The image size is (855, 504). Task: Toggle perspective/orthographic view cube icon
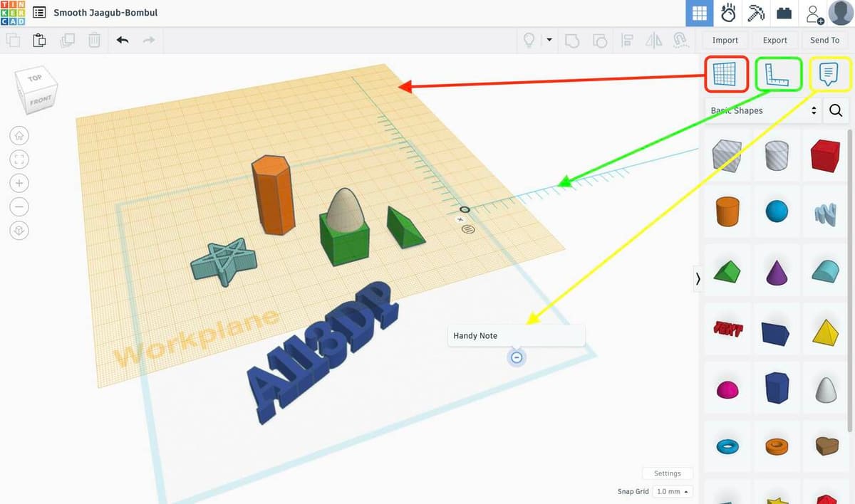tap(20, 231)
